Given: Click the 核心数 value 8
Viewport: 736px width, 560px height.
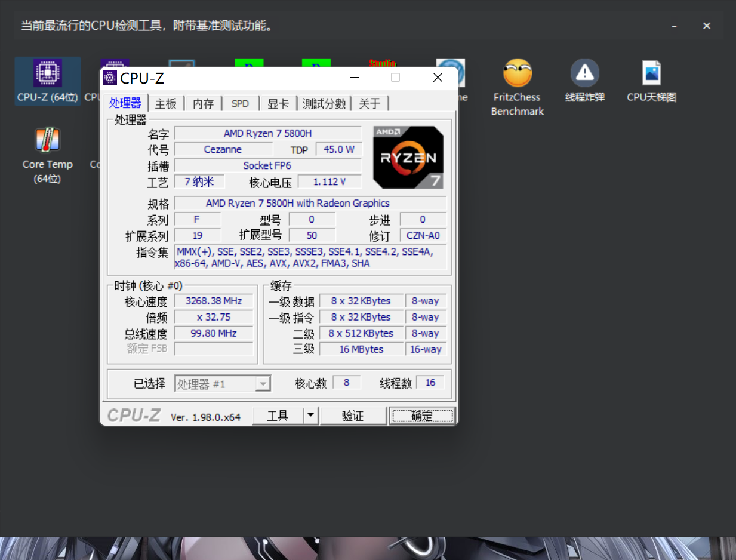Looking at the screenshot, I should point(347,383).
